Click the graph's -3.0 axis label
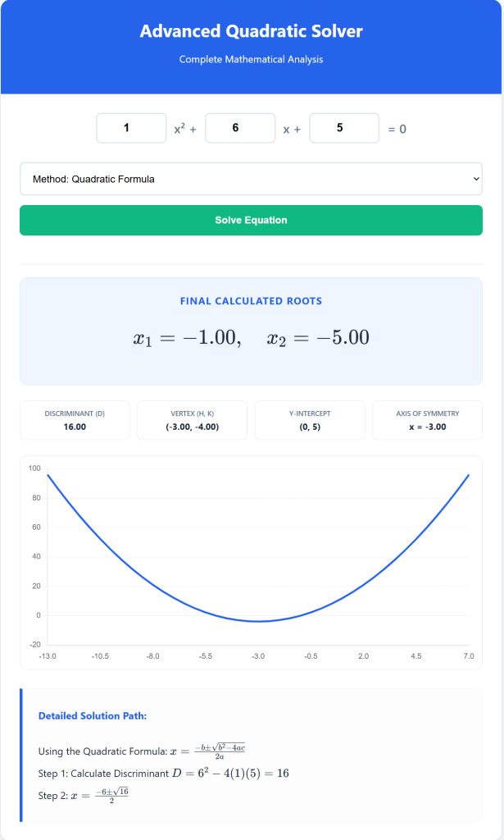 (257, 656)
